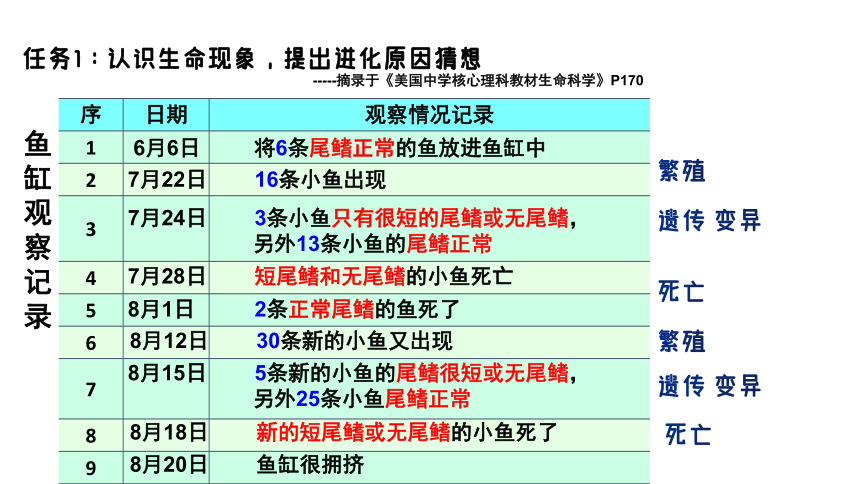Viewport: 860px width, 484px height.
Task: Click sequence number 3 cell
Action: (91, 229)
